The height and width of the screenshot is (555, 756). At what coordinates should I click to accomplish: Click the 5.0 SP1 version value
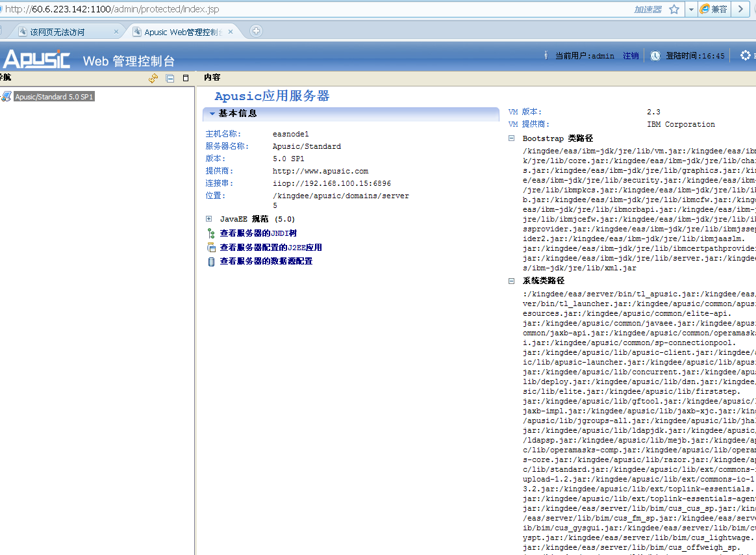click(288, 159)
